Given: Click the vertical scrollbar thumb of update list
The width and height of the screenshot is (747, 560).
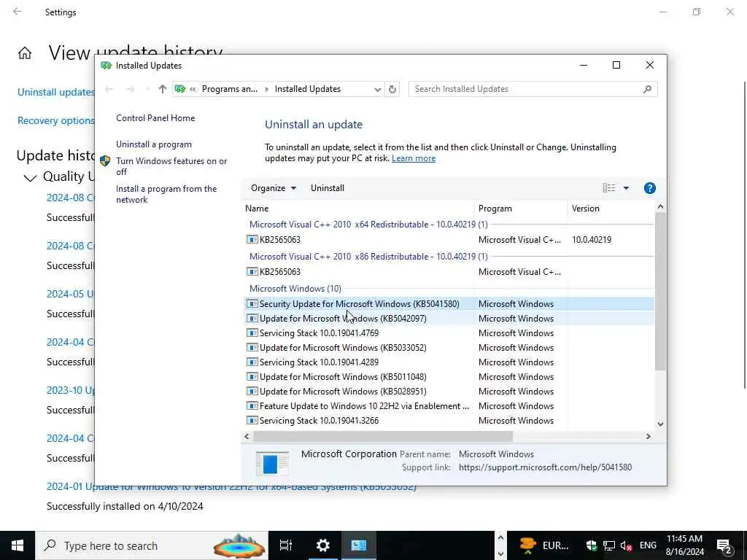Looking at the screenshot, I should pos(660,292).
